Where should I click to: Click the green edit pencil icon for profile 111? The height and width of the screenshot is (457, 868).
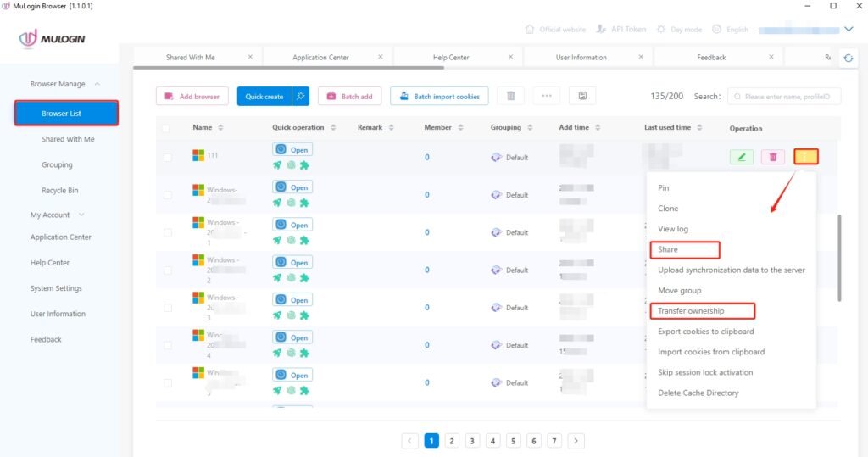coord(741,157)
